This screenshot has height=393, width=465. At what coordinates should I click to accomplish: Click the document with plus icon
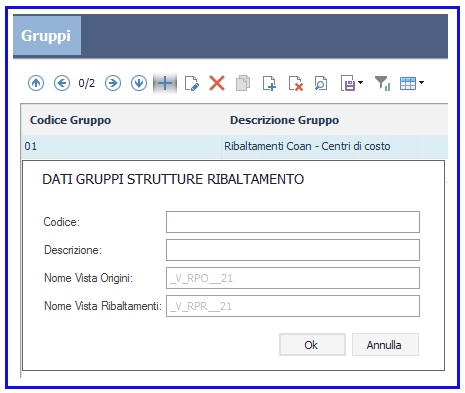coord(269,83)
